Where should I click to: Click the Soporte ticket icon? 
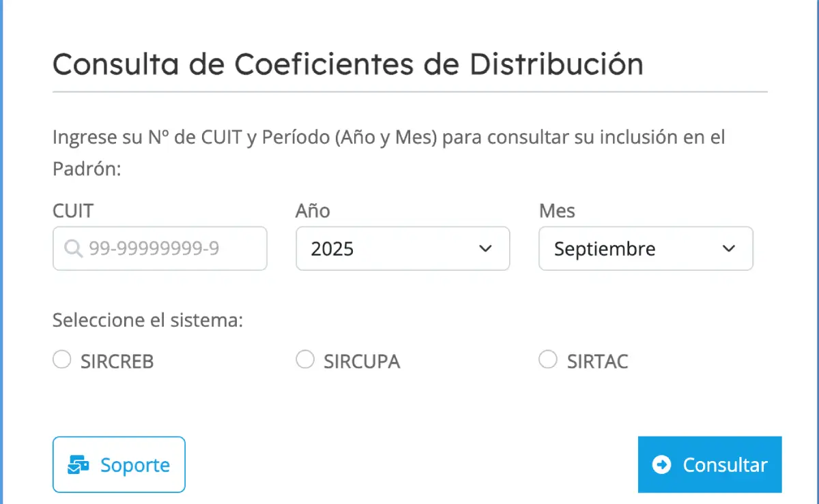(78, 465)
